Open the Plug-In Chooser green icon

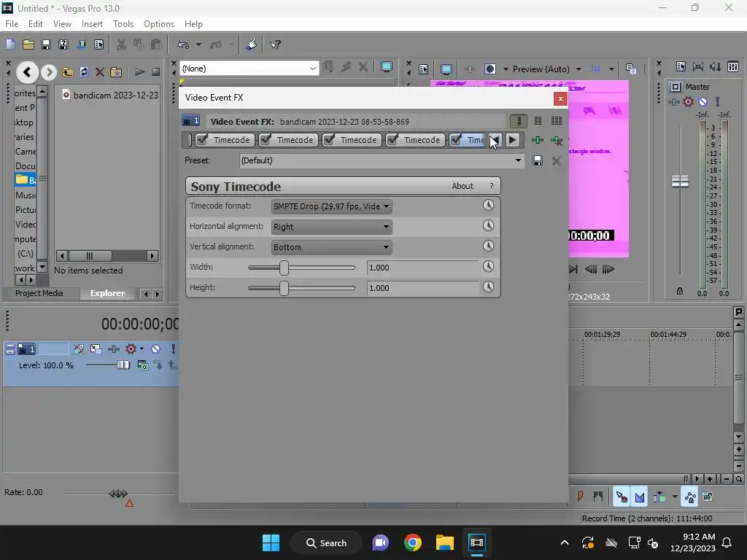pyautogui.click(x=538, y=140)
